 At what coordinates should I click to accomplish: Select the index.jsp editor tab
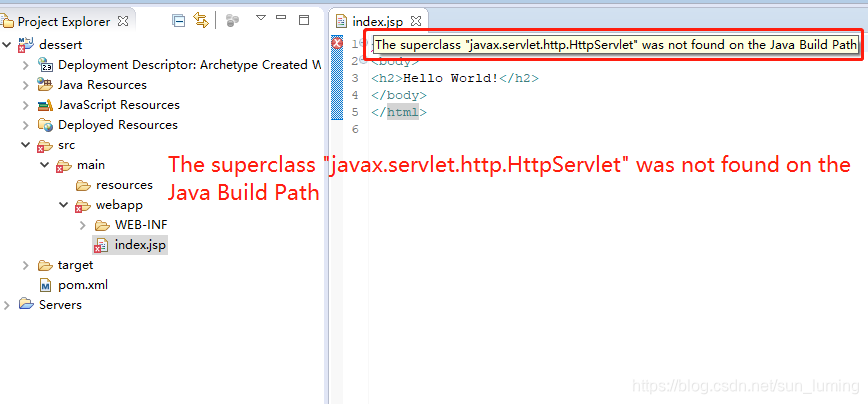378,22
